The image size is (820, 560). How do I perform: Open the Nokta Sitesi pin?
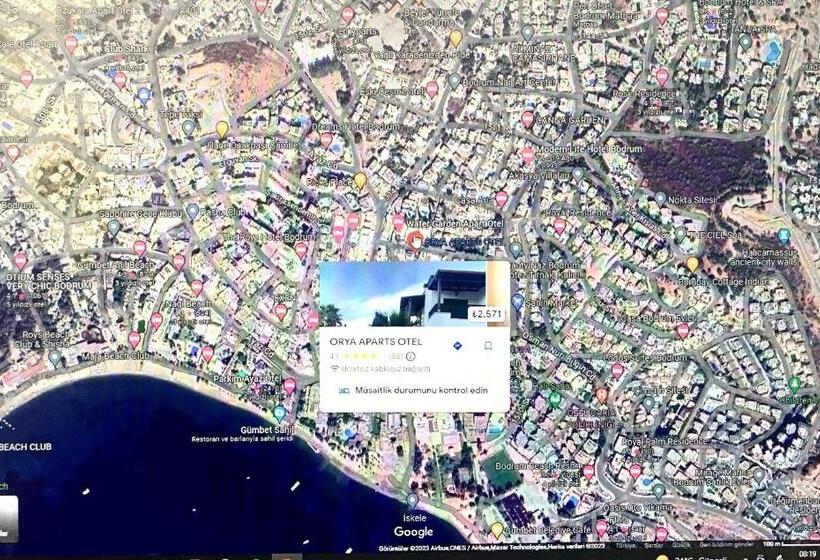pos(660,199)
